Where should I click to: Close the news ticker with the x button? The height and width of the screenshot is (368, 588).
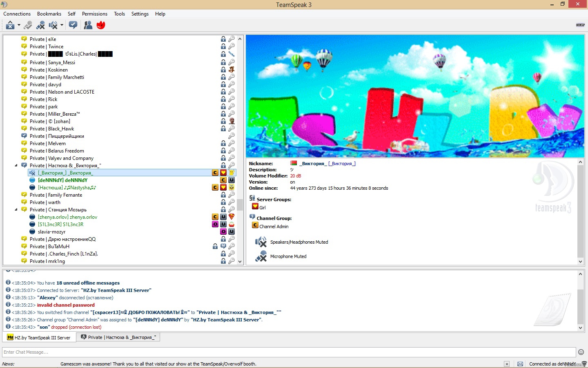[507, 364]
